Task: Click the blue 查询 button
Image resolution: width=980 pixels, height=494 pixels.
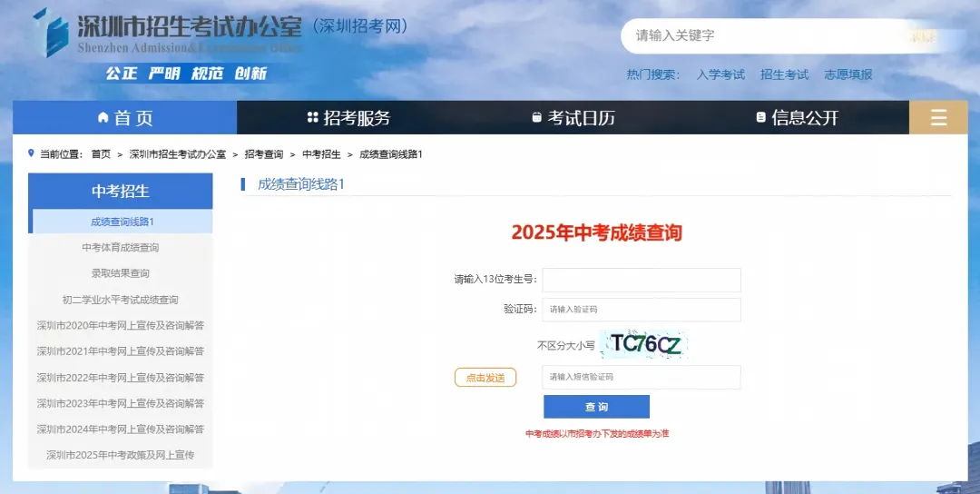Action: point(596,407)
